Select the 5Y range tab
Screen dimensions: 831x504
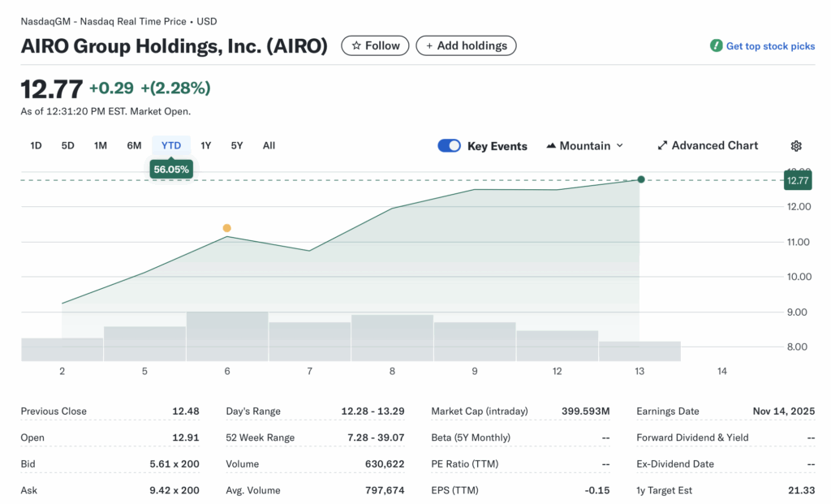pos(237,146)
